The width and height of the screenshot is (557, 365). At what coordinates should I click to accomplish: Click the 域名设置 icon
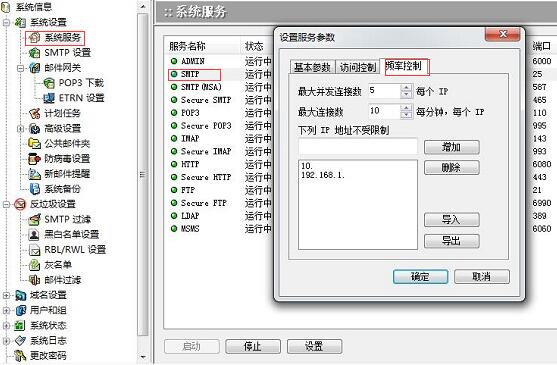tap(21, 295)
